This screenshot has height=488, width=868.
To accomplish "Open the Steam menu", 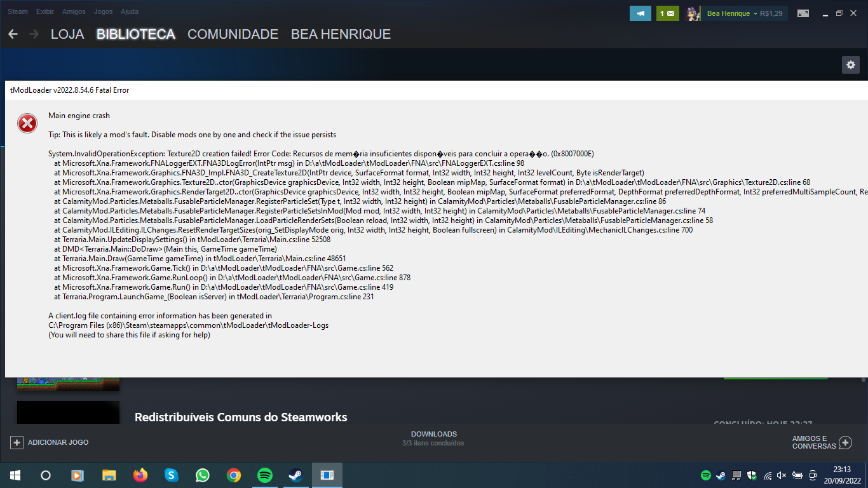I will (18, 11).
